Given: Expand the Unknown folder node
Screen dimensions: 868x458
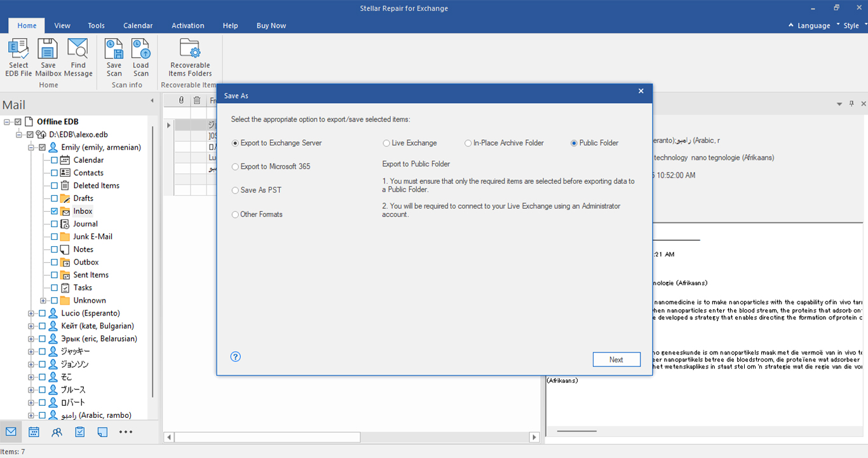Looking at the screenshot, I should (43, 300).
